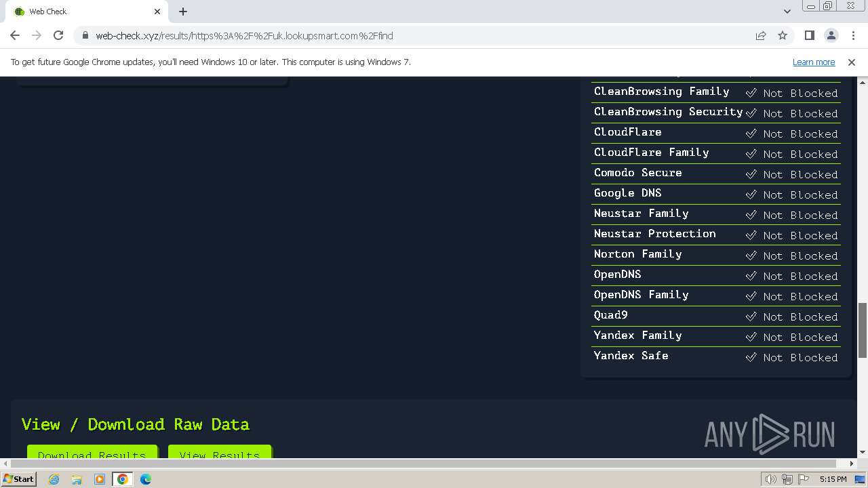Click the Download Results button
This screenshot has width=868, height=488.
92,451
